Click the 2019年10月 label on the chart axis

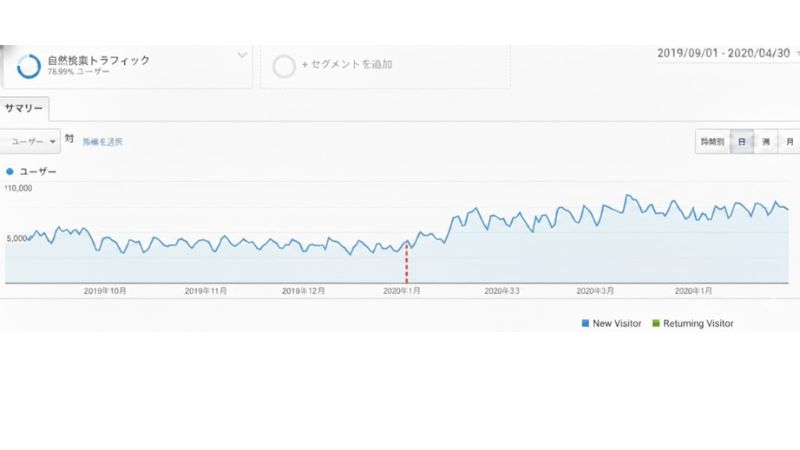105,291
